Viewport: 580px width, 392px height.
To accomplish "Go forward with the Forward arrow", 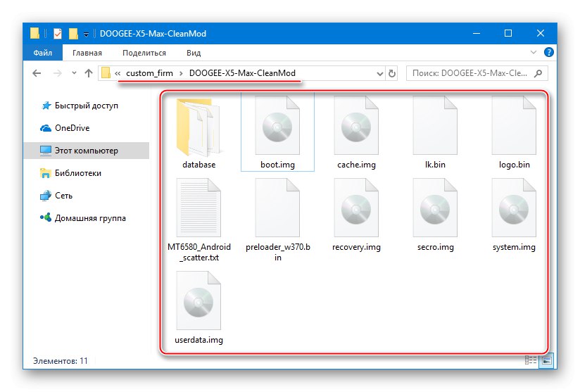I will tap(57, 73).
